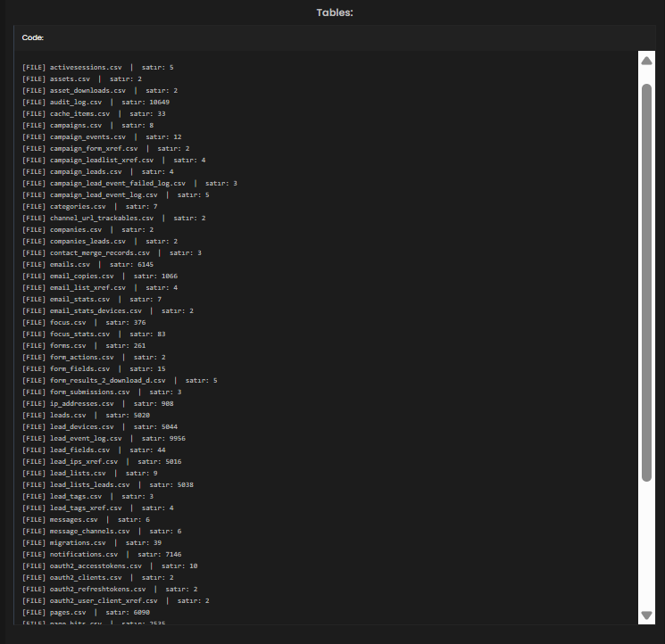665x644 pixels.
Task: Select the campaign_leads.csv line
Action: (97, 171)
